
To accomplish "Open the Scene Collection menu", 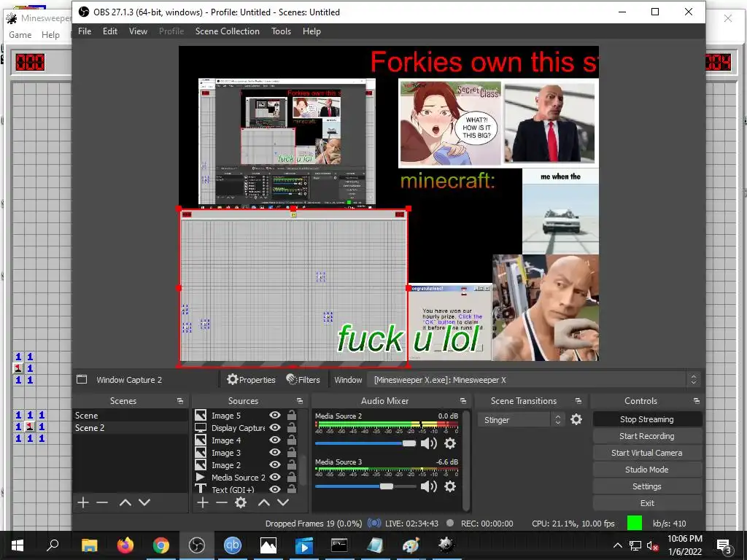I will click(228, 31).
